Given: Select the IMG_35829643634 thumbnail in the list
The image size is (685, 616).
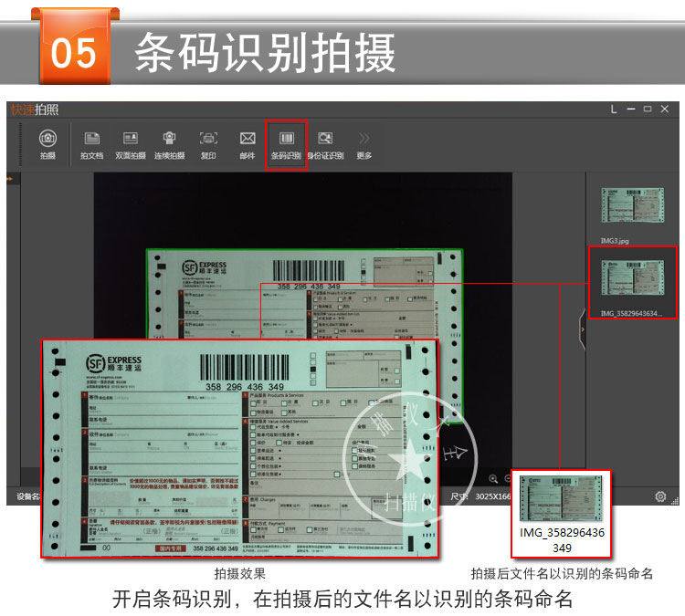Looking at the screenshot, I should (x=633, y=278).
